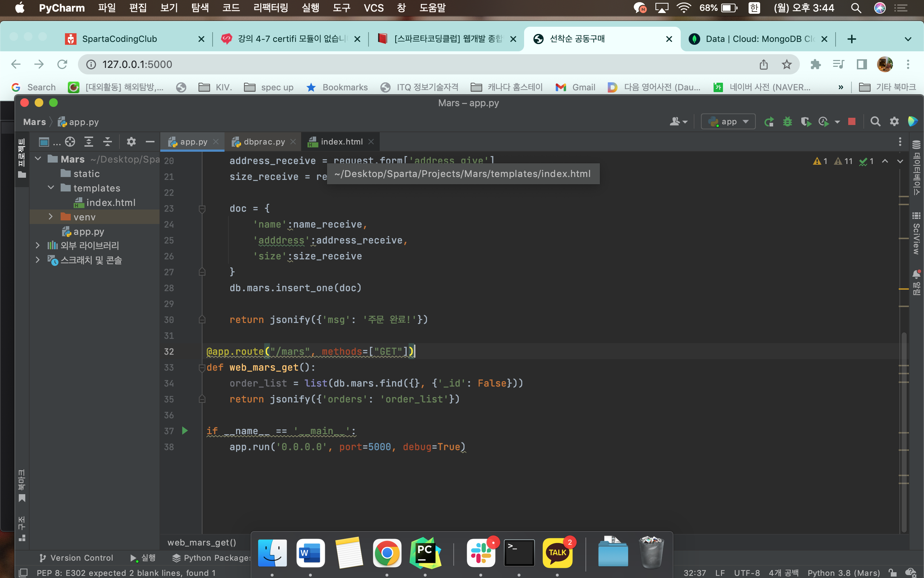Toggle tool window bars icon in status bar
The image size is (924, 578).
click(23, 573)
